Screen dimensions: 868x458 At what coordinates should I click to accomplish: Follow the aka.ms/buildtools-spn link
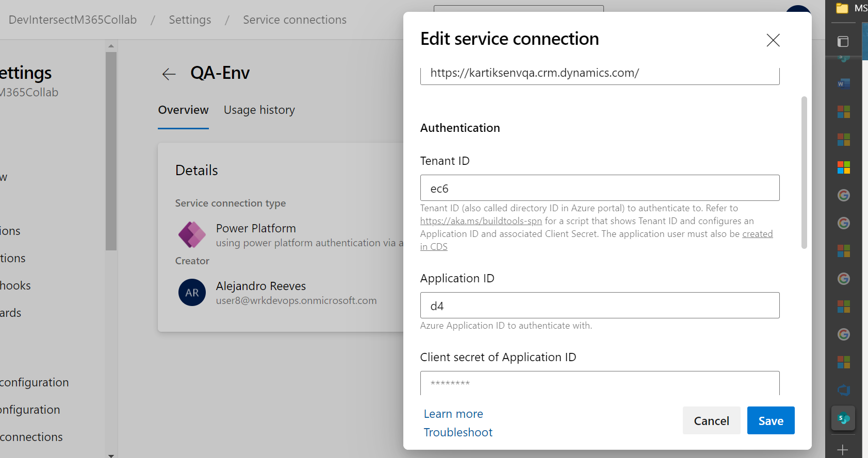click(481, 221)
